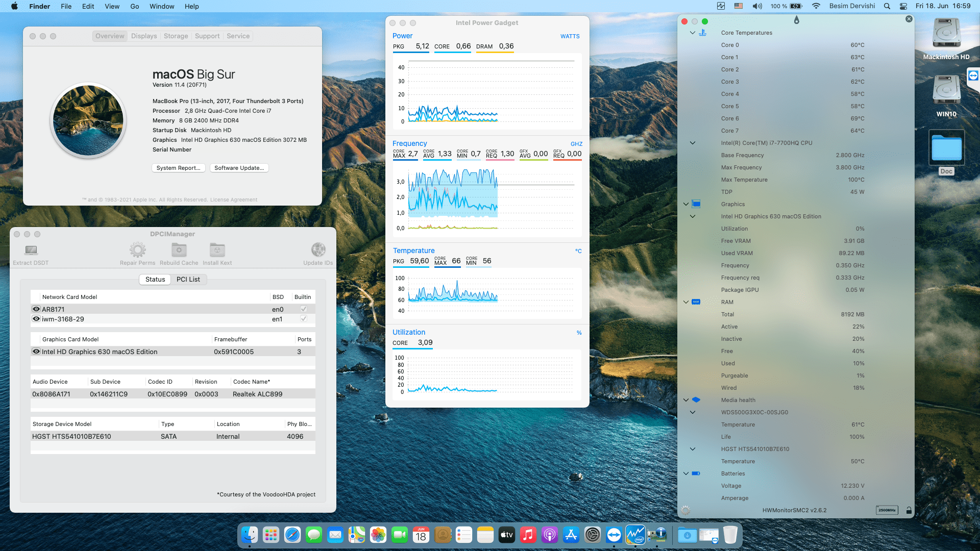Click Software Update button
This screenshot has height=551, width=980.
click(239, 168)
